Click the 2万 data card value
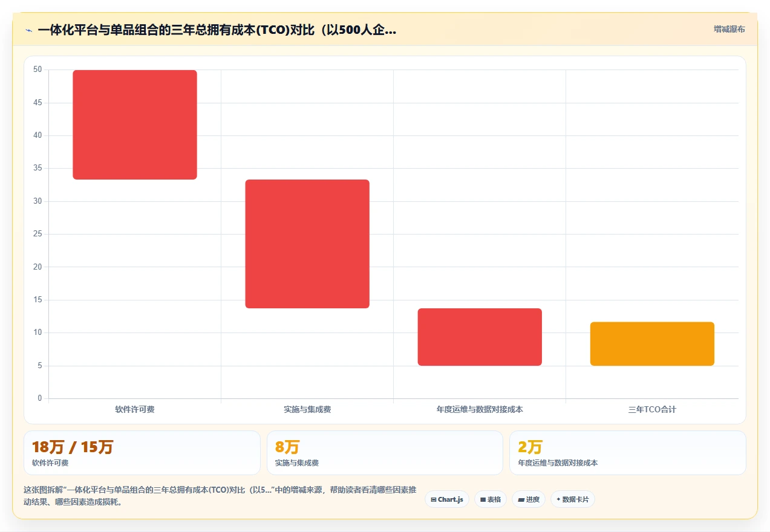 pyautogui.click(x=530, y=447)
